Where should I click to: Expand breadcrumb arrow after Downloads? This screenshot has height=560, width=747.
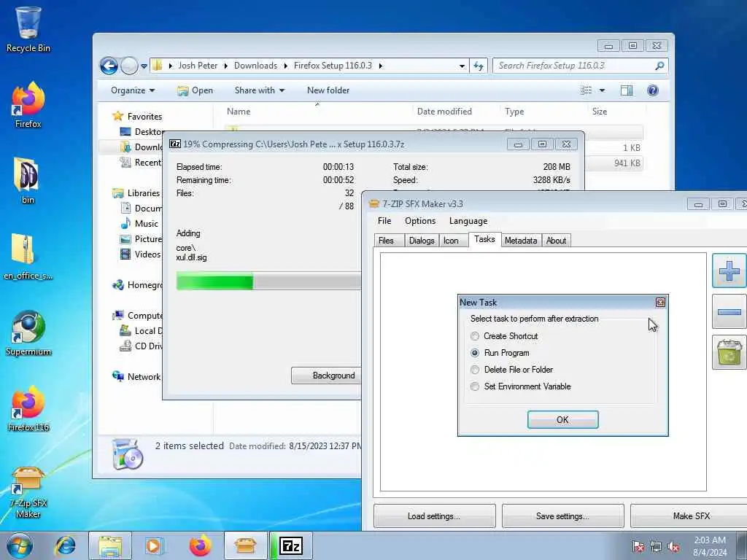pyautogui.click(x=285, y=66)
